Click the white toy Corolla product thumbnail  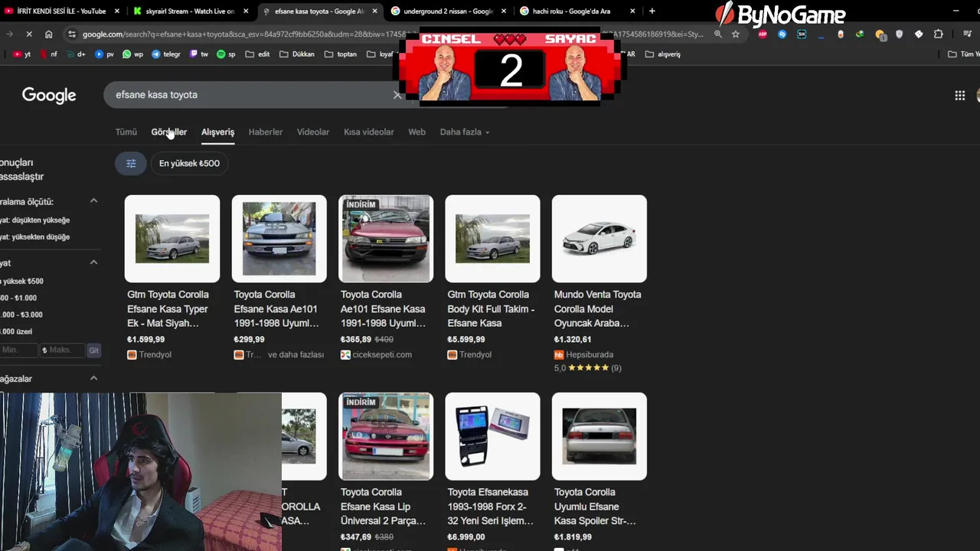[x=599, y=239]
